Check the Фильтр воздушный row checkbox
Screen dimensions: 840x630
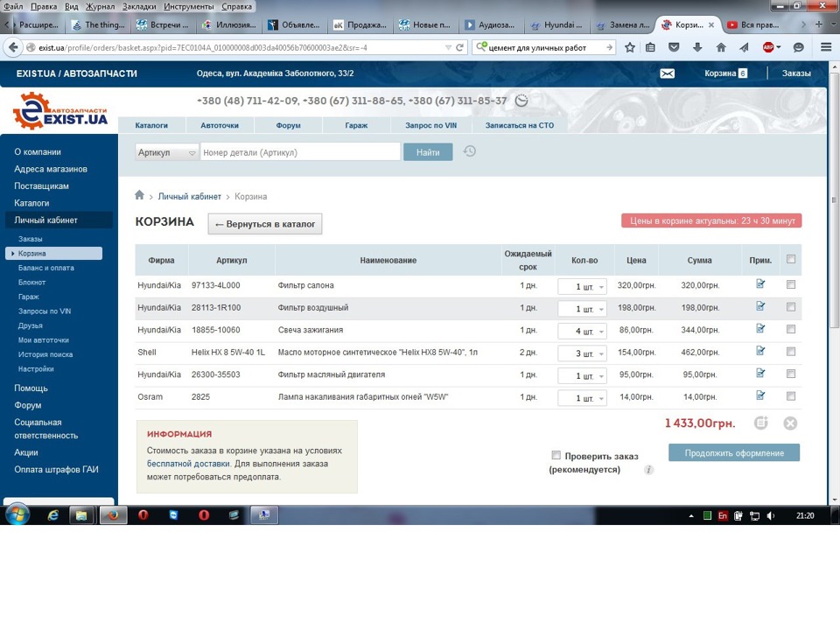(791, 307)
